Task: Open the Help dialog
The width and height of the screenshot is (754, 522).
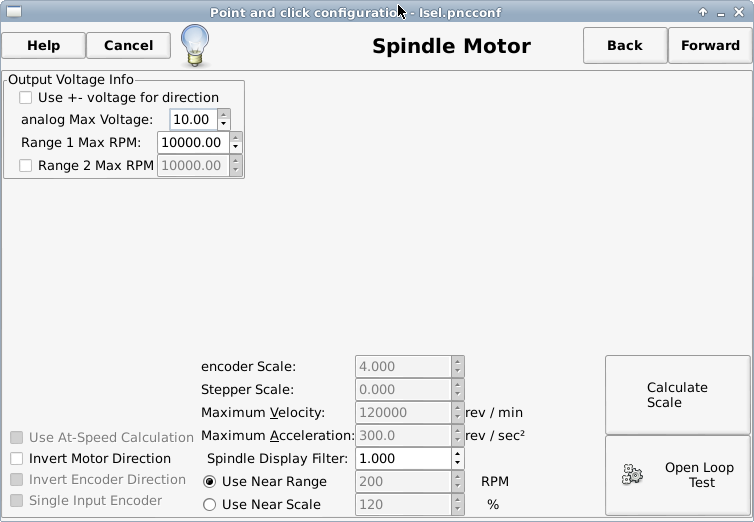Action: (x=43, y=46)
